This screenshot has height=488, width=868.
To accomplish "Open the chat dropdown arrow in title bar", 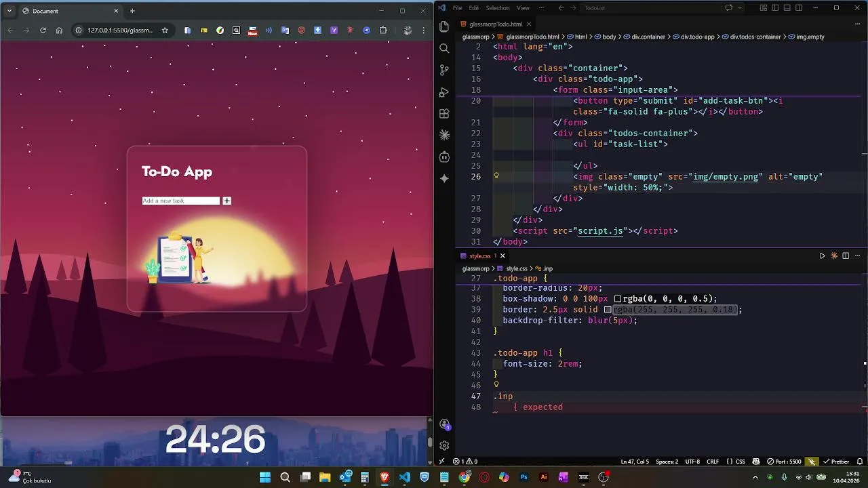I will 740,8.
